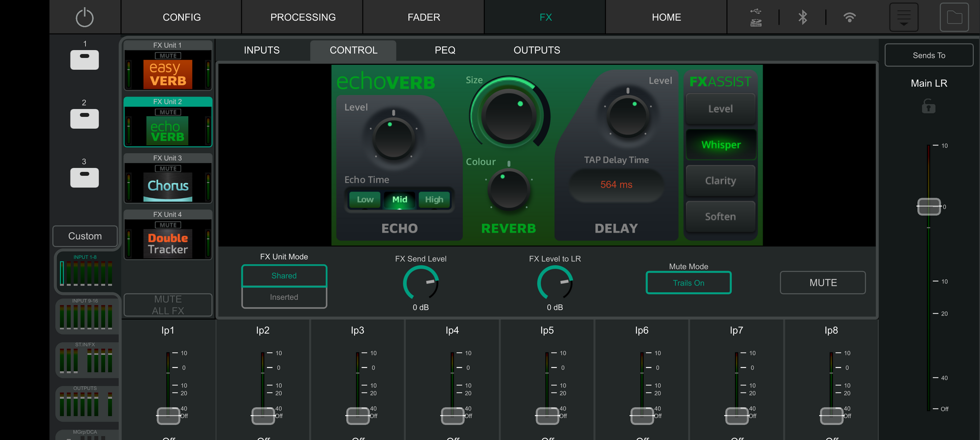Viewport: 980px width, 440px height.
Task: Mute FX Unit 1
Action: coord(168,56)
